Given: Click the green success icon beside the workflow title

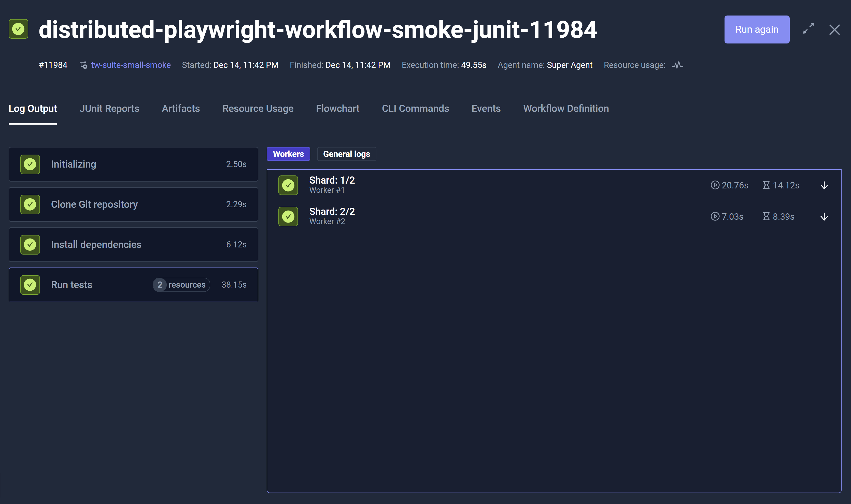Looking at the screenshot, I should click(18, 29).
